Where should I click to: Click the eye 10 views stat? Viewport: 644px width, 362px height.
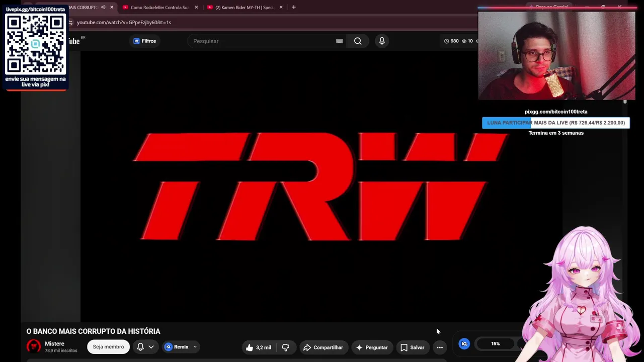467,41
